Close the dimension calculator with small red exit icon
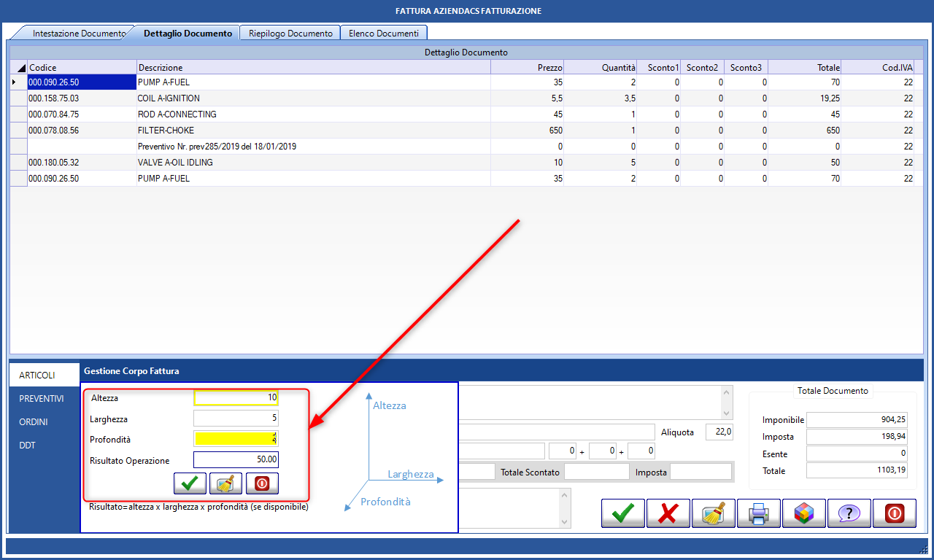Viewport: 934px width, 560px height. 262,483
